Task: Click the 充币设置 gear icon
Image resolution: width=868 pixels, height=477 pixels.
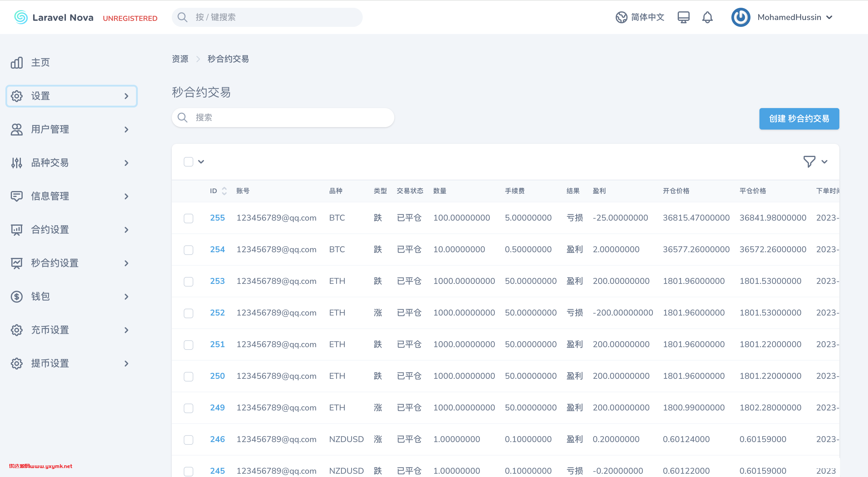Action: point(16,330)
